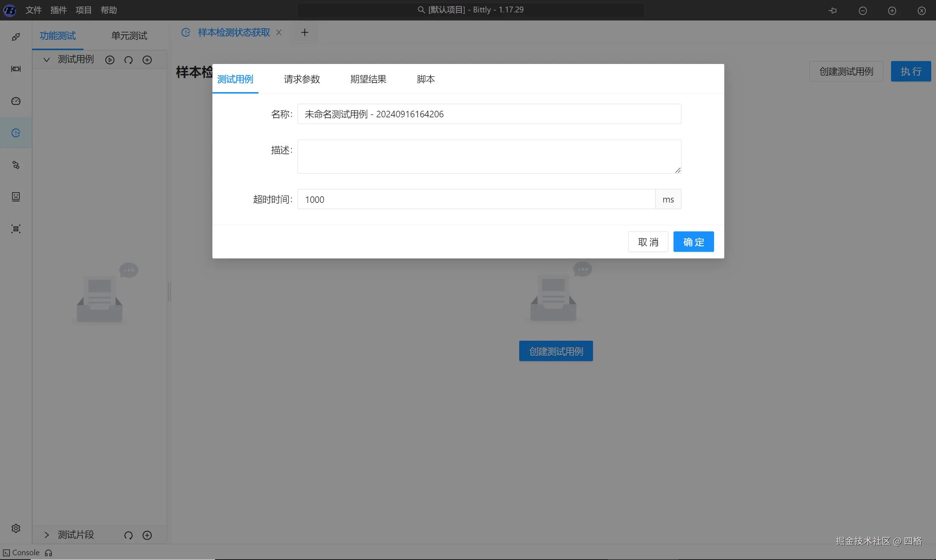Click the connection plug sidebar icon
The height and width of the screenshot is (560, 936).
[16, 37]
